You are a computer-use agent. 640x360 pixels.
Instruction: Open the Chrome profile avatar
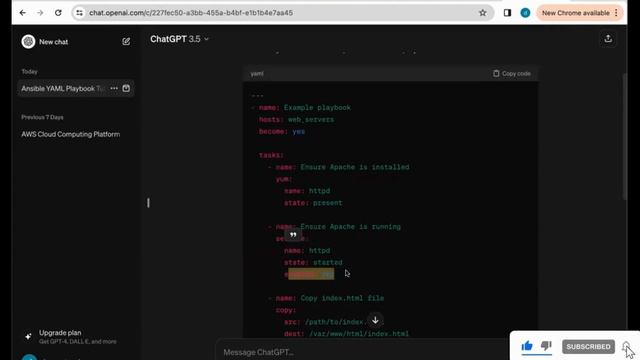pyautogui.click(x=525, y=13)
